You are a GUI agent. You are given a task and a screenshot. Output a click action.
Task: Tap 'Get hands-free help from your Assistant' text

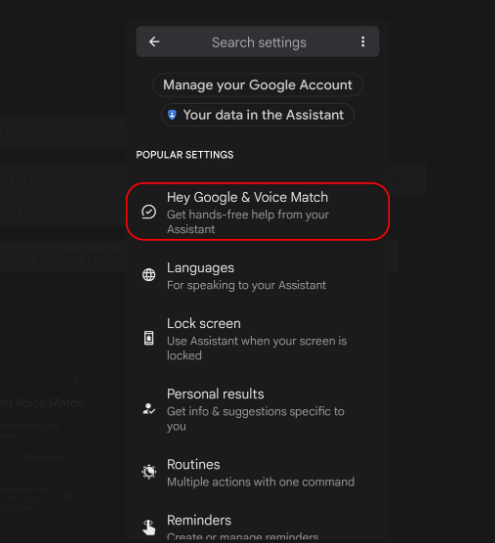[x=248, y=222]
